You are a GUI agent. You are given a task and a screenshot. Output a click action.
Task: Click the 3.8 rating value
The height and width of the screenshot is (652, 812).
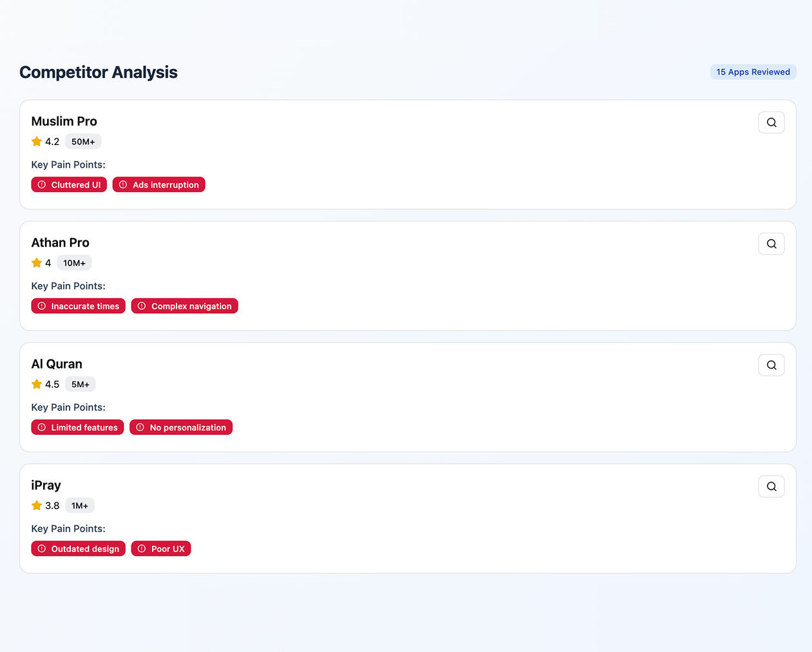pyautogui.click(x=52, y=506)
